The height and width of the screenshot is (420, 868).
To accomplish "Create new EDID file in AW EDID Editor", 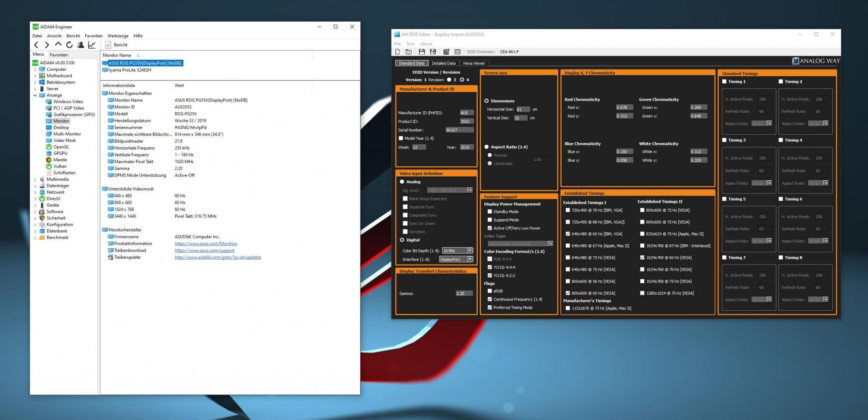I will pos(398,52).
